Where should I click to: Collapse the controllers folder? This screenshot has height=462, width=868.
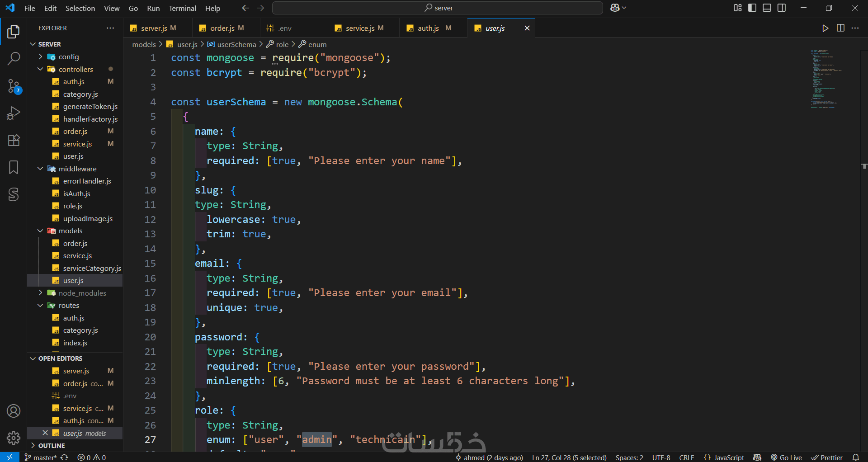[x=75, y=69]
